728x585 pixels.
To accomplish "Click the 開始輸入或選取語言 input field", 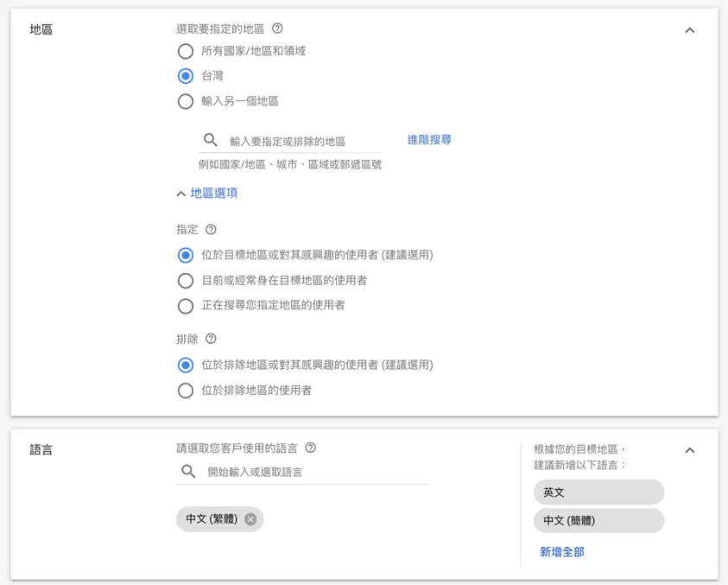I will (302, 472).
